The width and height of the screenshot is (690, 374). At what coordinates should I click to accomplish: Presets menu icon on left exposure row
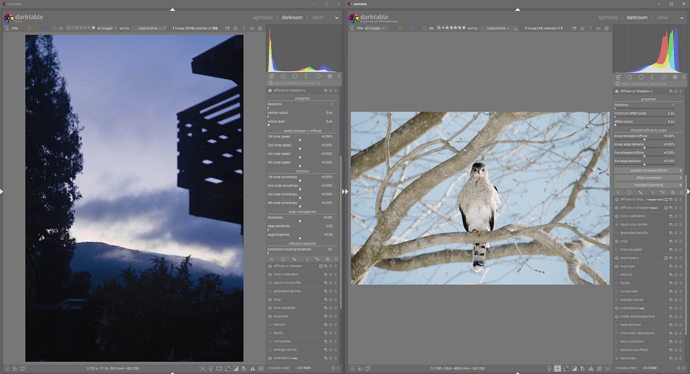335,316
